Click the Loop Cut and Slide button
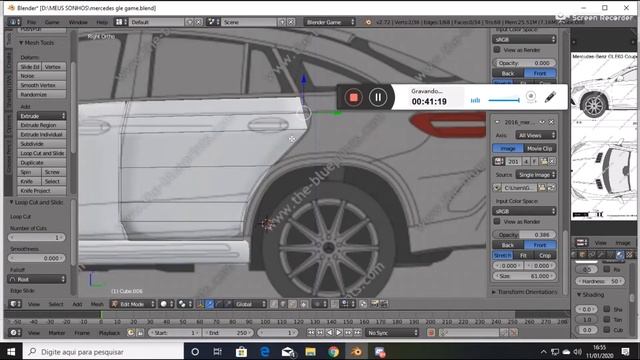Screen dimensions: 640x360 coord(42,153)
